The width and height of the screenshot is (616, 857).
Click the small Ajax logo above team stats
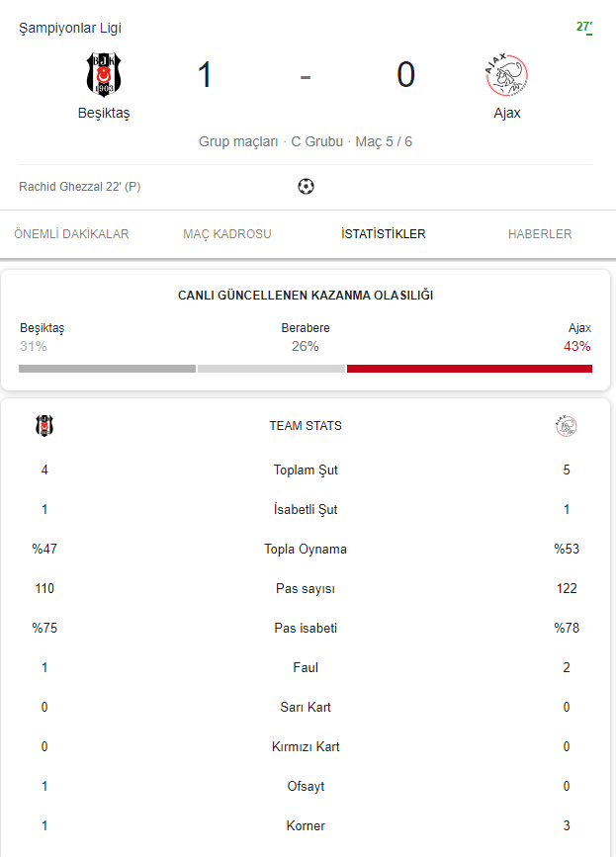pyautogui.click(x=566, y=426)
